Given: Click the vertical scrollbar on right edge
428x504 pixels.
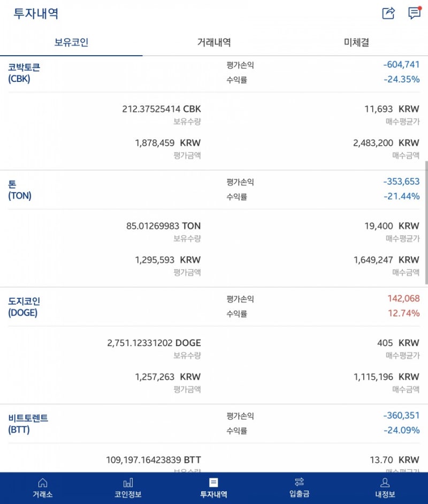Looking at the screenshot, I should pos(426,223).
